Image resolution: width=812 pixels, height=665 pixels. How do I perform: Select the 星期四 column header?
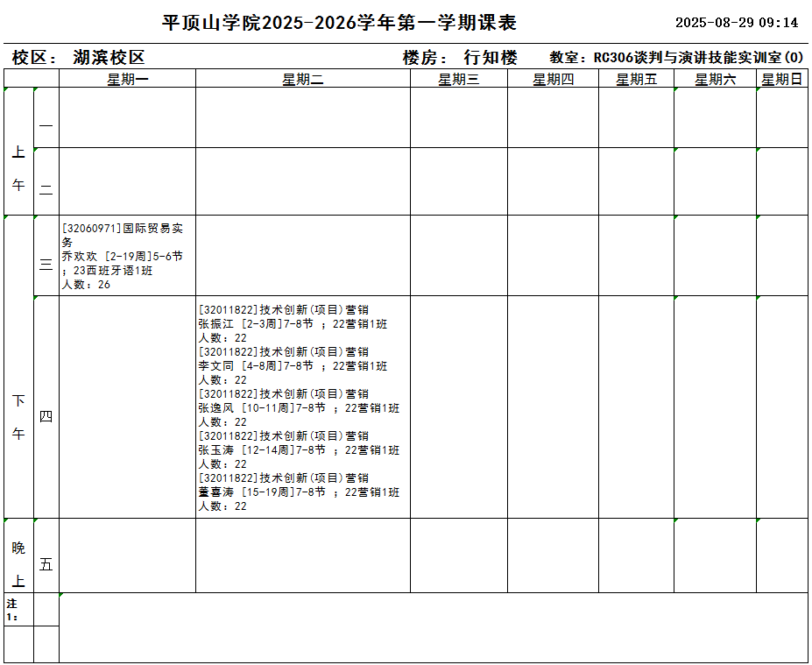point(553,80)
